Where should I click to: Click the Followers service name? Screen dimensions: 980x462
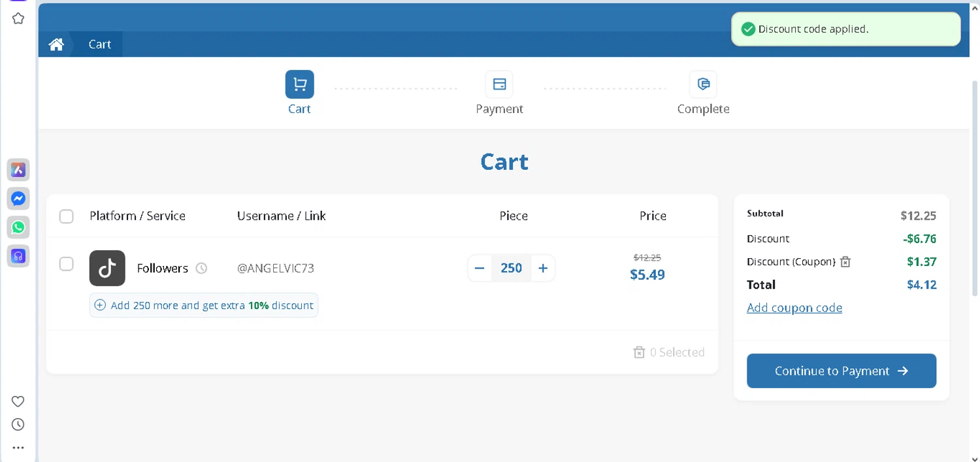point(163,269)
